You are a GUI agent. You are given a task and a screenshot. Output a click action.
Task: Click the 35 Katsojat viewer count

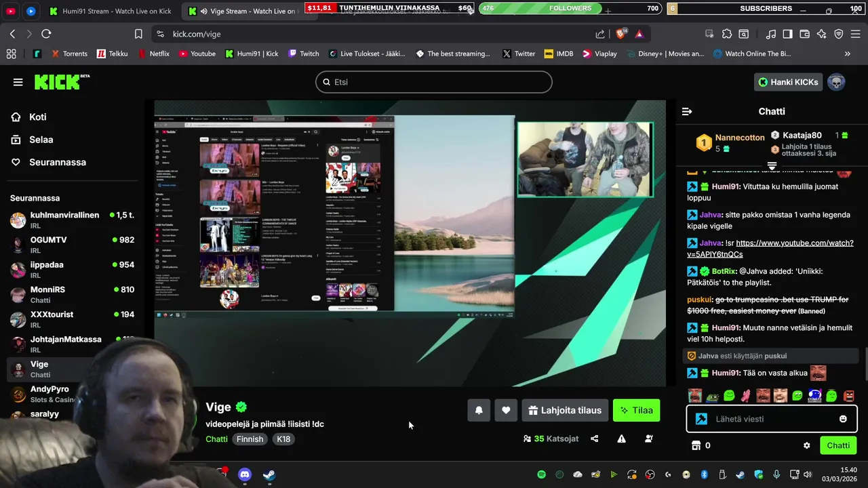[x=551, y=439]
